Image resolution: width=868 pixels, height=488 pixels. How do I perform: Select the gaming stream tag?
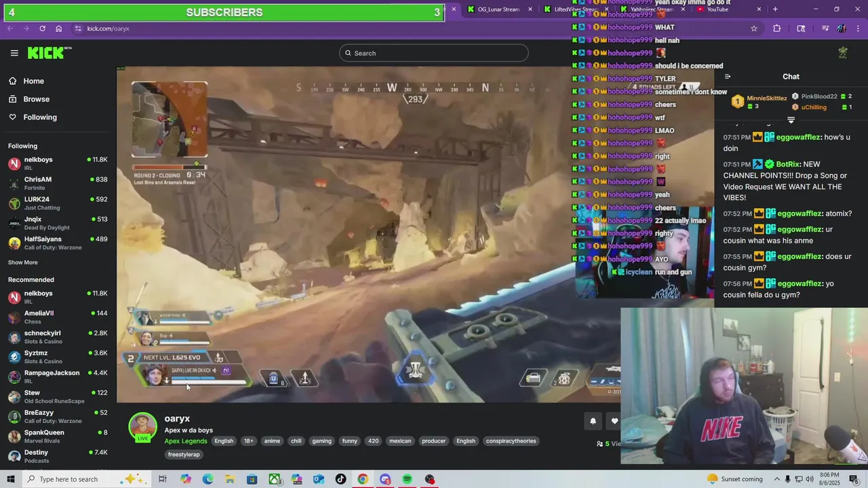pos(322,441)
